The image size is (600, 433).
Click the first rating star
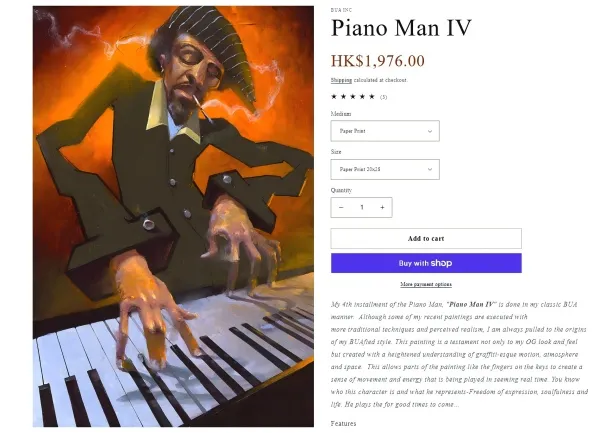(334, 97)
